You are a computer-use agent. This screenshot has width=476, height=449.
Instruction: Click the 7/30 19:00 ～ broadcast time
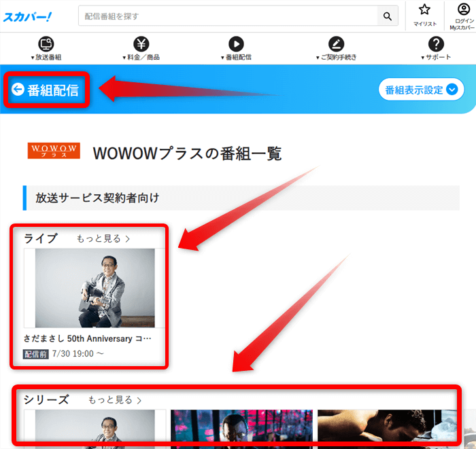tap(78, 354)
